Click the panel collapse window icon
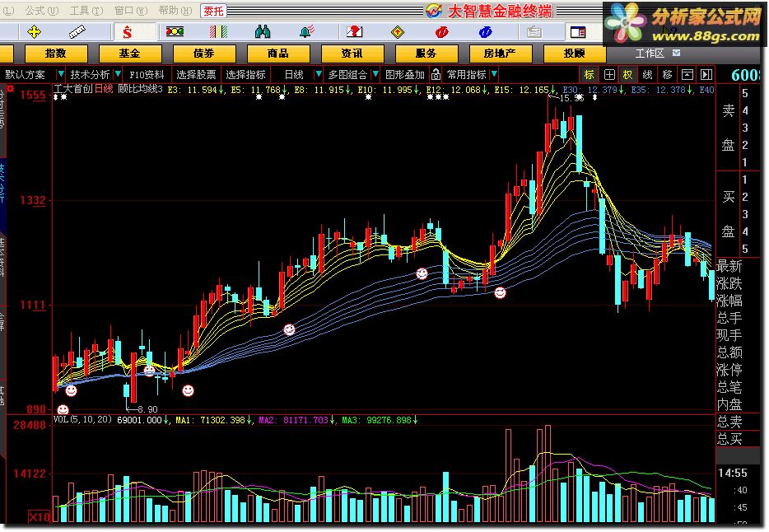The width and height of the screenshot is (769, 532). (687, 74)
